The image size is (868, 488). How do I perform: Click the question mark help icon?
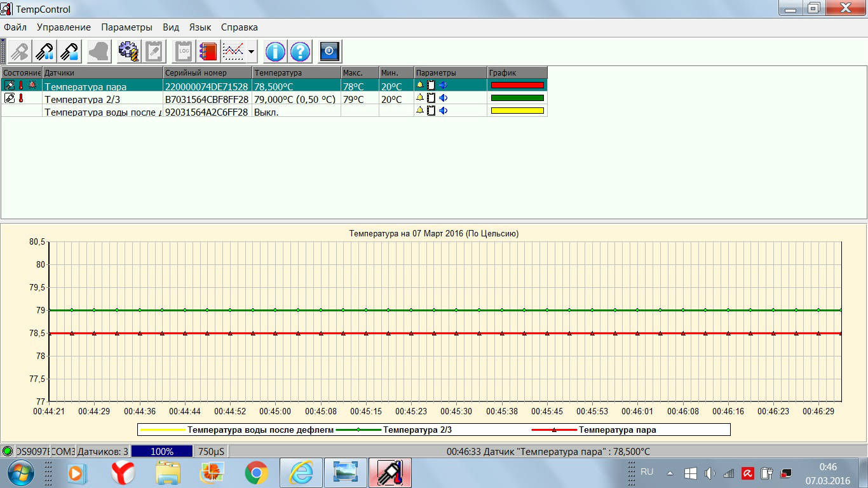[301, 51]
